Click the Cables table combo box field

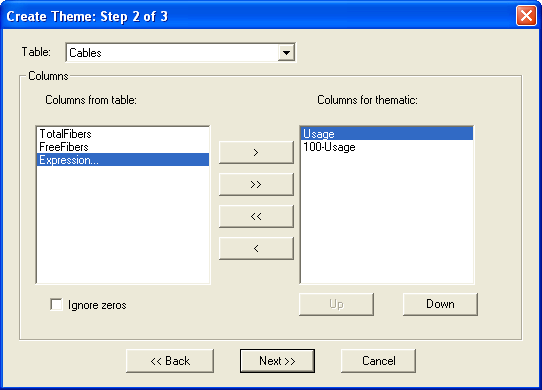[x=172, y=53]
